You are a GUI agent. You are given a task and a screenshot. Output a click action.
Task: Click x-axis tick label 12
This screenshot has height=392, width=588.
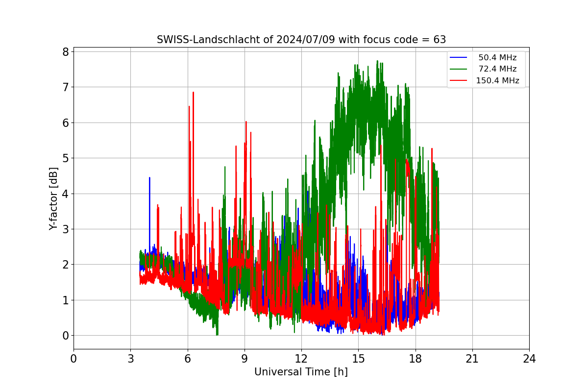coord(301,359)
